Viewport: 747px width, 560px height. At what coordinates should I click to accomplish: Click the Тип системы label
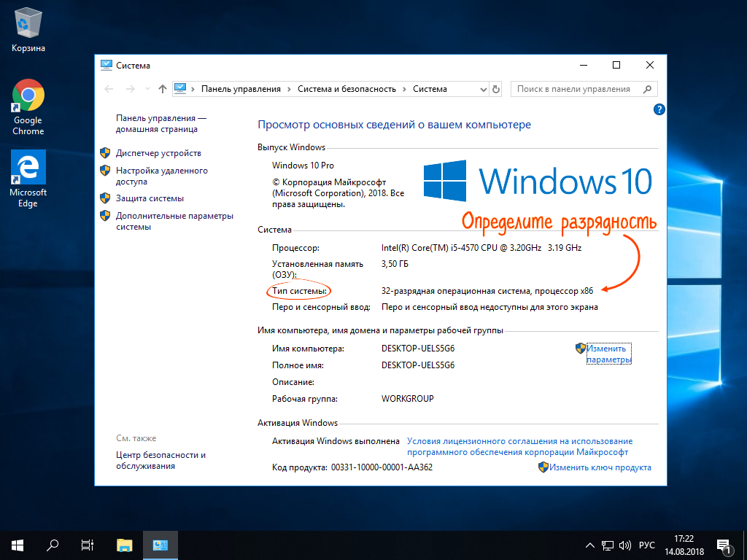(x=300, y=290)
